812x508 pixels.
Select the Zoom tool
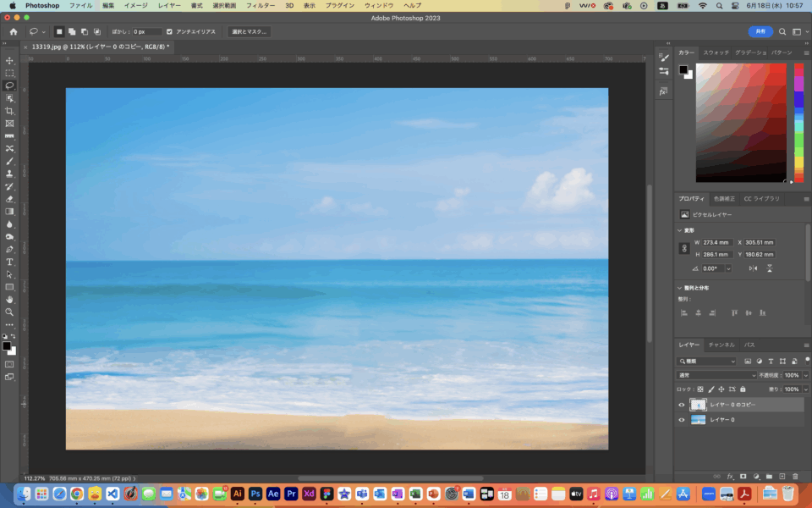point(9,312)
